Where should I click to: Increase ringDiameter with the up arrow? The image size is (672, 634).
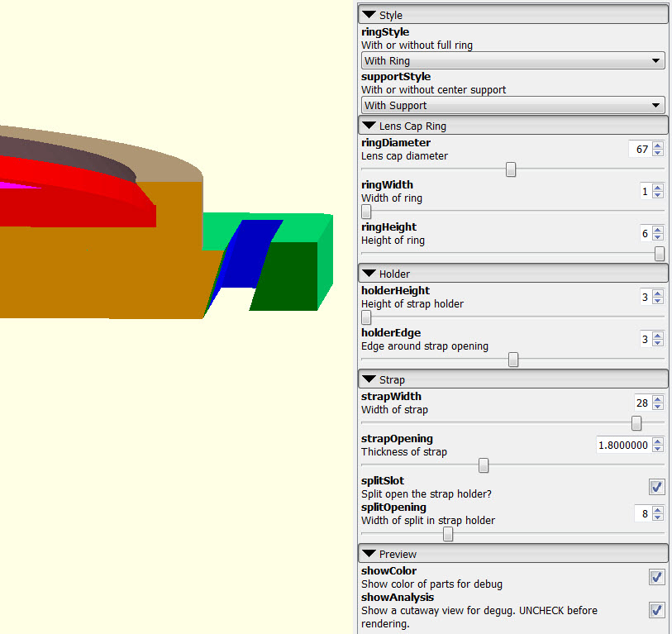pyautogui.click(x=658, y=145)
